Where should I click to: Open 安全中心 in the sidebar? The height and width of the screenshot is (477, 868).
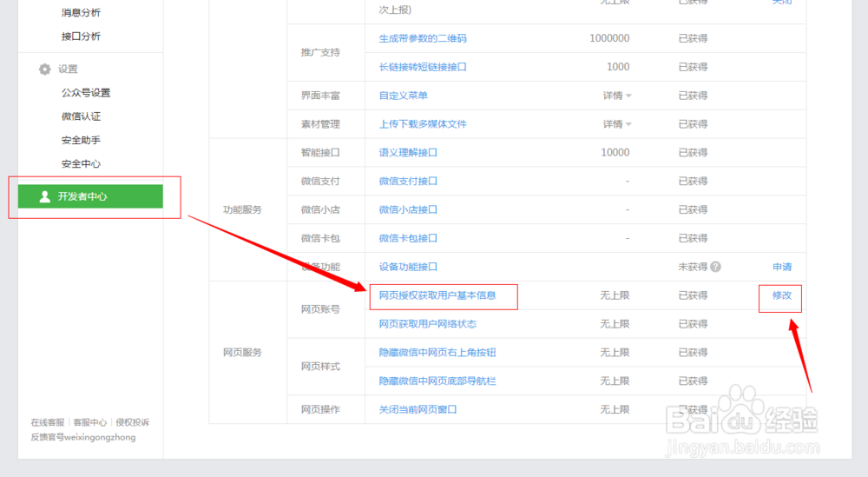[81, 164]
